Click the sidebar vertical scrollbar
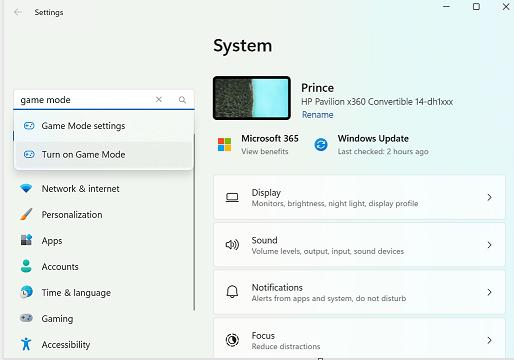The image size is (514, 360). [194, 223]
